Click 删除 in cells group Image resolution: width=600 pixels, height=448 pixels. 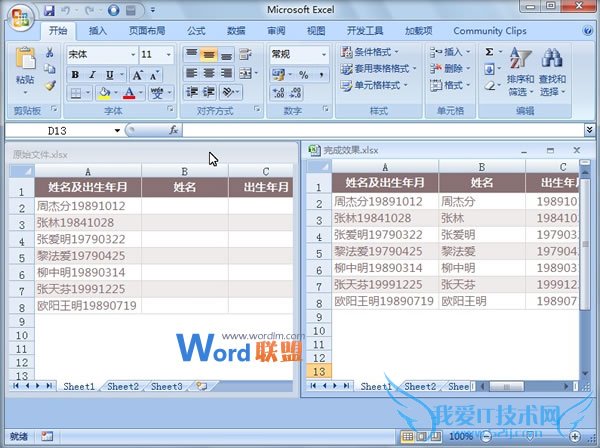[450, 69]
